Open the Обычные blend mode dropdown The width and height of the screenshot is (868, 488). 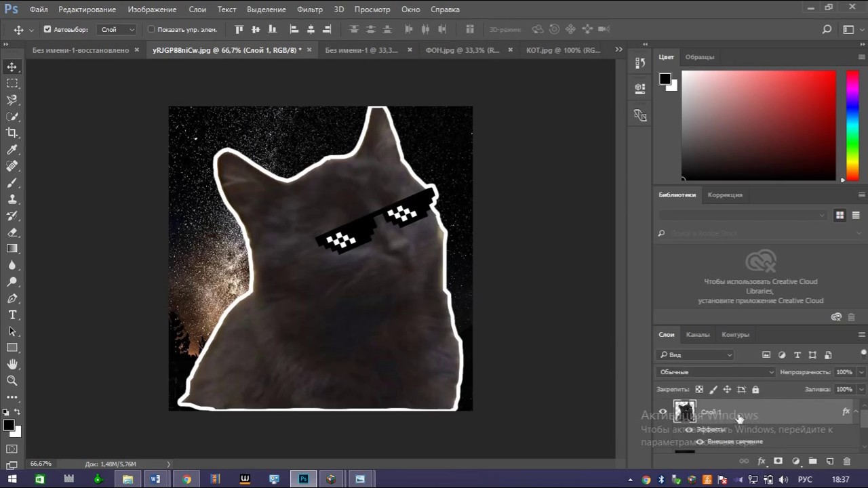pos(715,372)
